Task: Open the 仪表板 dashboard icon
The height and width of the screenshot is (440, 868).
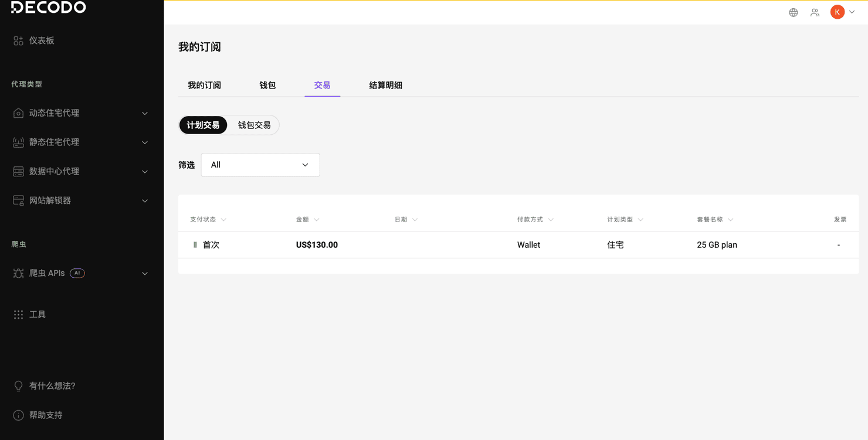Action: point(18,40)
